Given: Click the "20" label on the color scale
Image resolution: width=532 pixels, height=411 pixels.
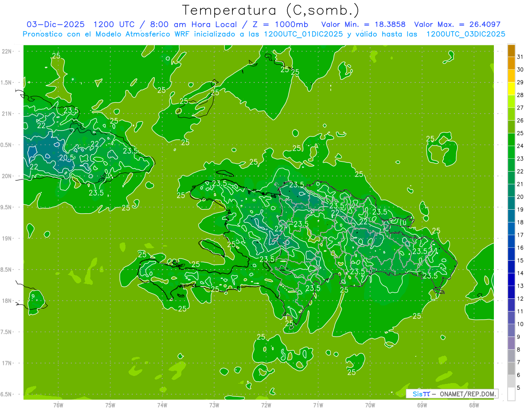Looking at the screenshot, I should [520, 197].
